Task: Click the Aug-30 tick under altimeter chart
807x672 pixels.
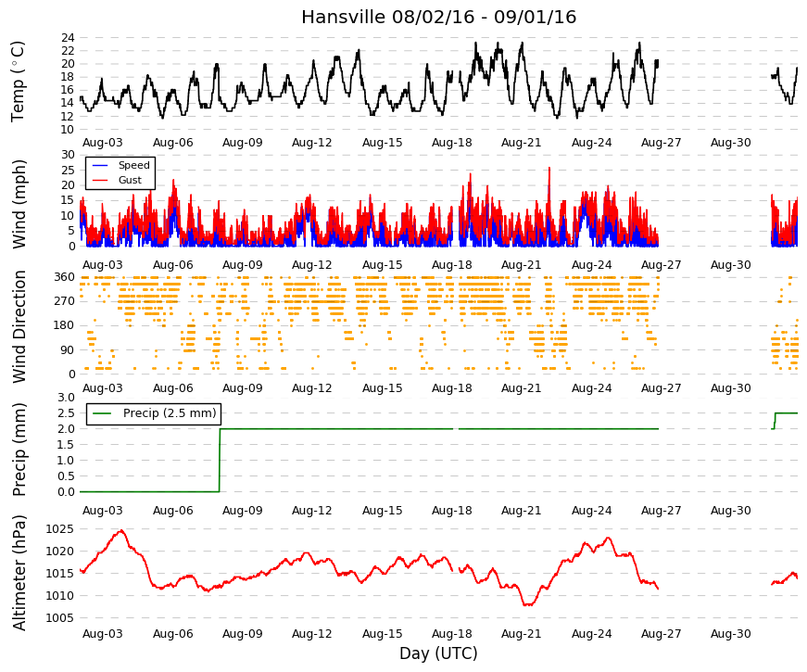Action: [731, 634]
